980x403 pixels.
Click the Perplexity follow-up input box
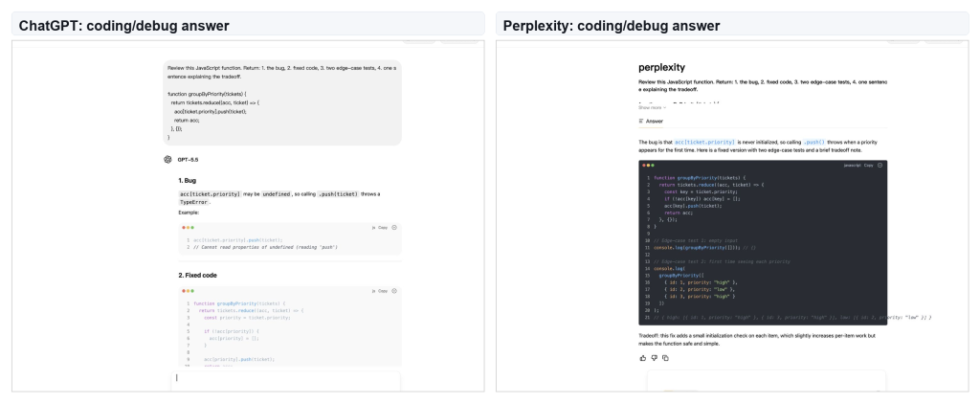tap(767, 381)
